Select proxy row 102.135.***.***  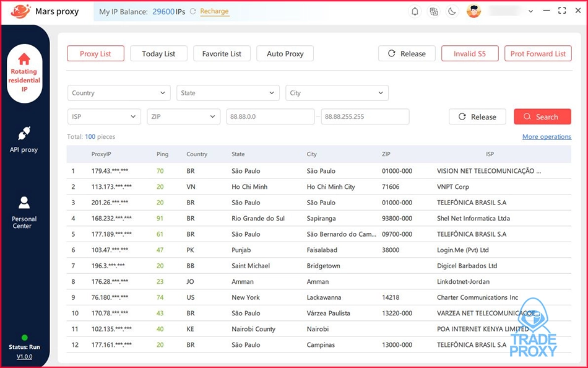pyautogui.click(x=319, y=328)
